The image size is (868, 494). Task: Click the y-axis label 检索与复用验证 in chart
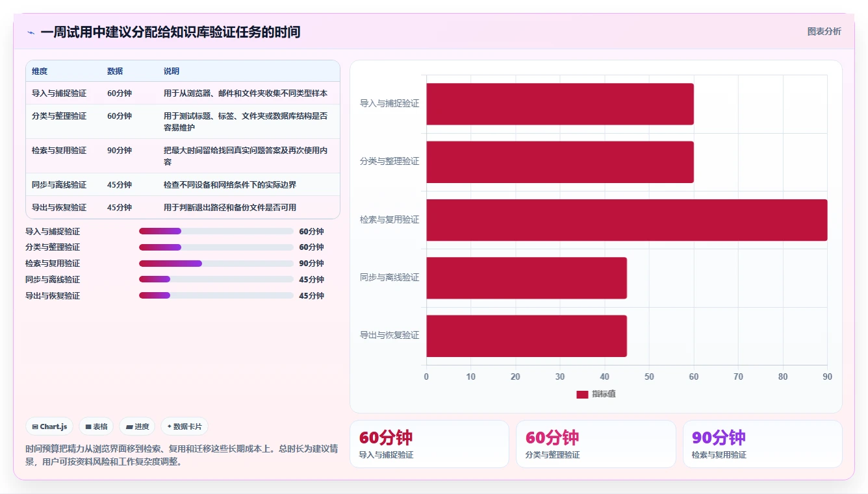(x=390, y=220)
